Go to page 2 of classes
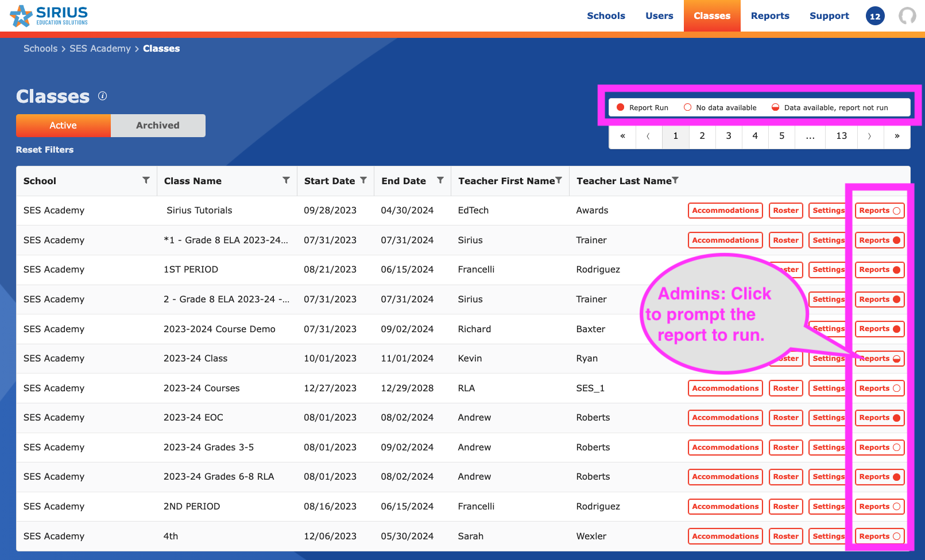925x560 pixels. pos(702,136)
